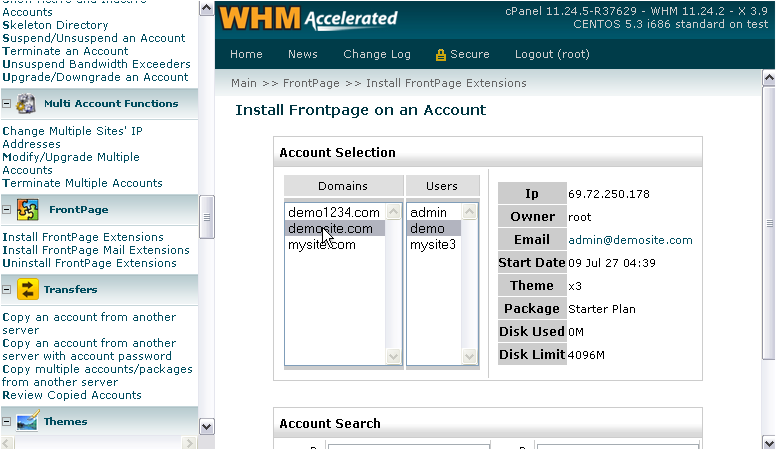The height and width of the screenshot is (450, 776).
Task: Open Change Multiple Sites' IP Addresses
Action: coord(72,138)
